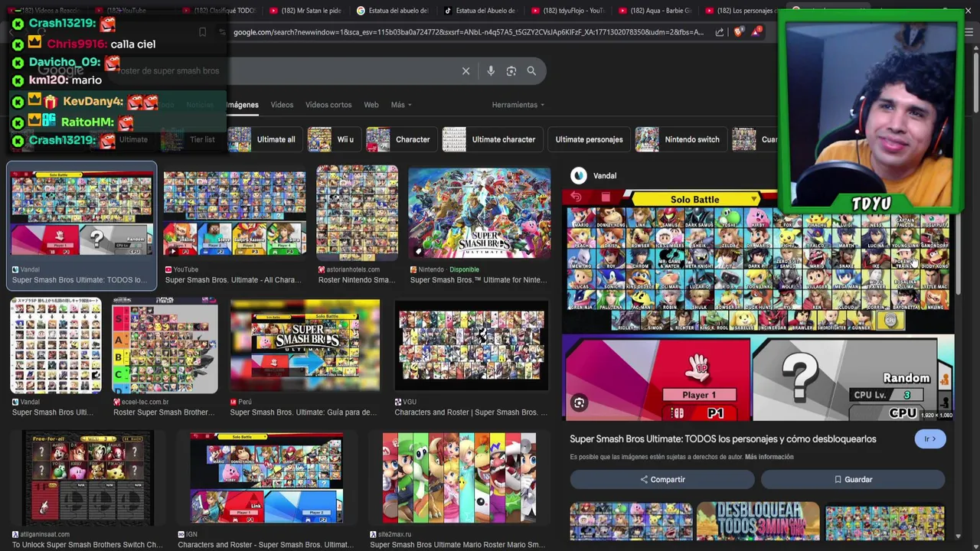Viewport: 980px width, 551px height.
Task: Open the large Solo Battle preview image
Action: pos(758,306)
